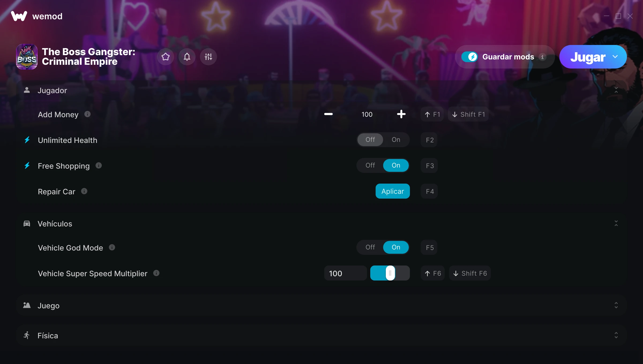Click the Vehicle Super Speed value field
This screenshot has width=643, height=364.
click(346, 273)
